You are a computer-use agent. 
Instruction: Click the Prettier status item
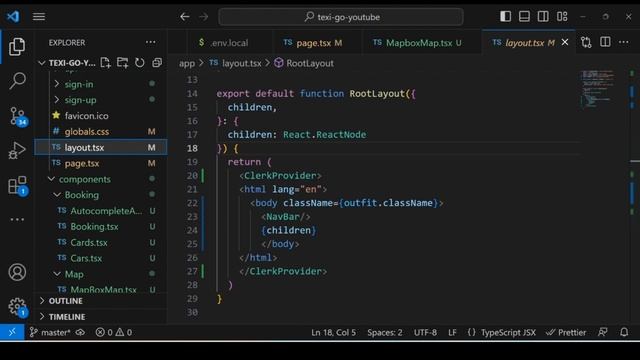point(566,333)
